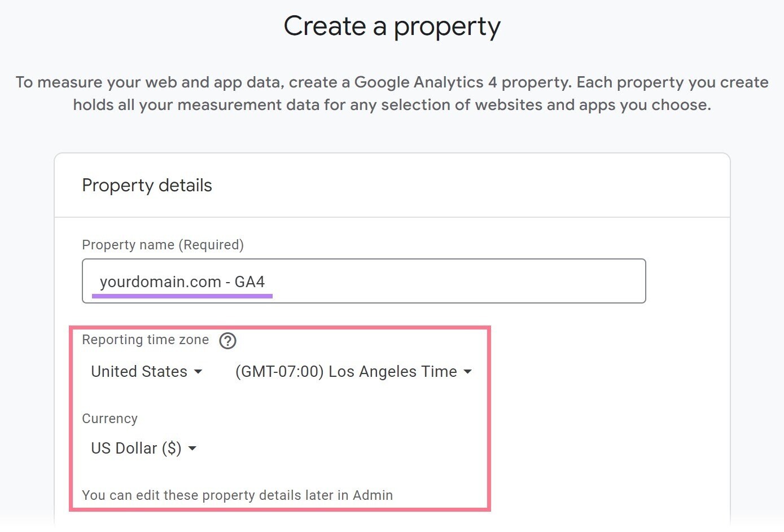This screenshot has height=532, width=784.
Task: Click the dropdown arrow after Los Angeles Time
Action: click(x=468, y=371)
